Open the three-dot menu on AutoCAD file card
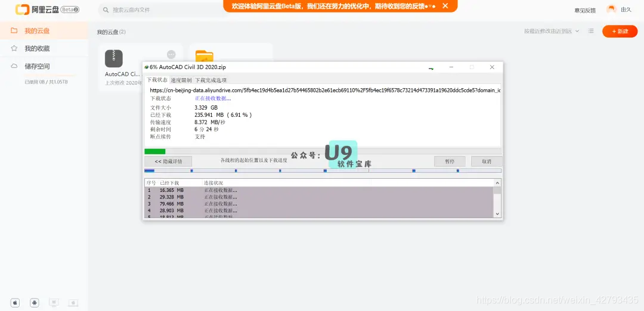This screenshot has width=644, height=311. tap(171, 55)
